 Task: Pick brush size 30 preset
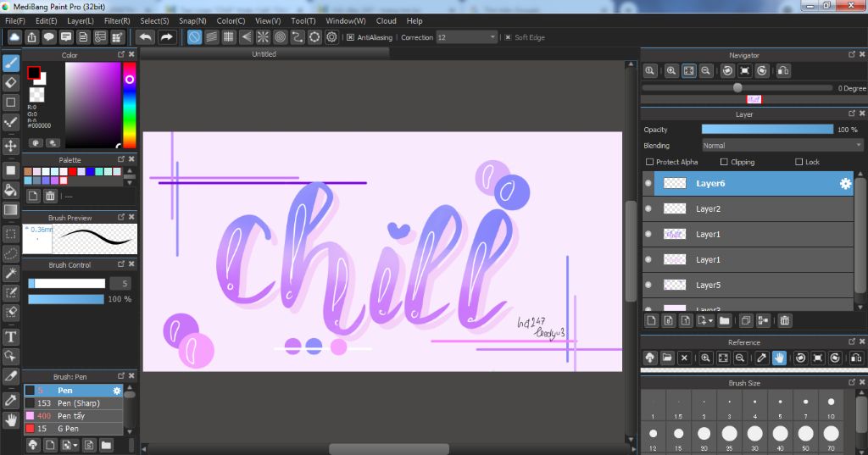point(754,437)
